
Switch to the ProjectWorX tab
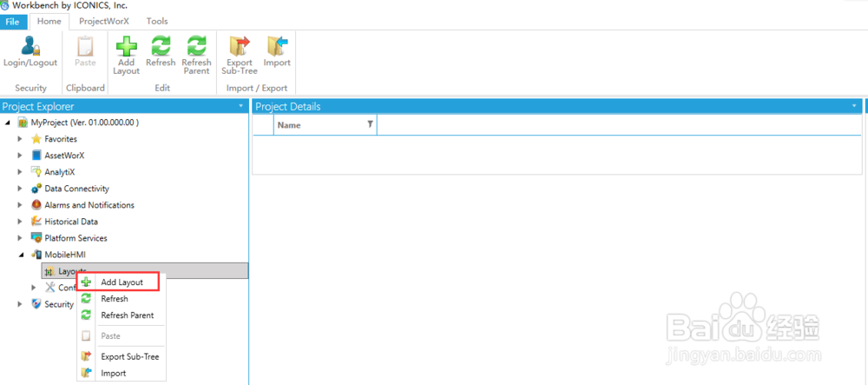(x=103, y=22)
